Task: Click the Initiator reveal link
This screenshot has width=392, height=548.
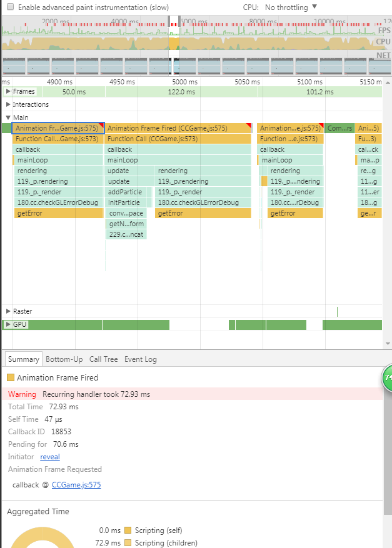Action: [x=49, y=456]
